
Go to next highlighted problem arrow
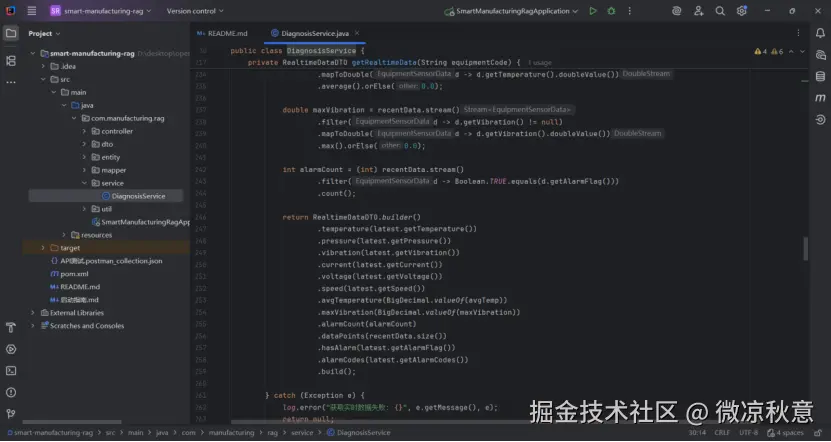tap(802, 51)
